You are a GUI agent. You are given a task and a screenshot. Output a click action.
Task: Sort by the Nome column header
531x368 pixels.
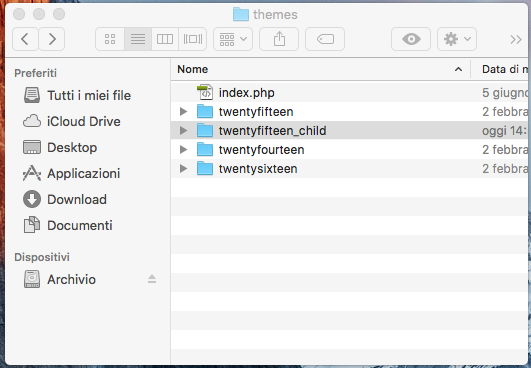[320, 69]
